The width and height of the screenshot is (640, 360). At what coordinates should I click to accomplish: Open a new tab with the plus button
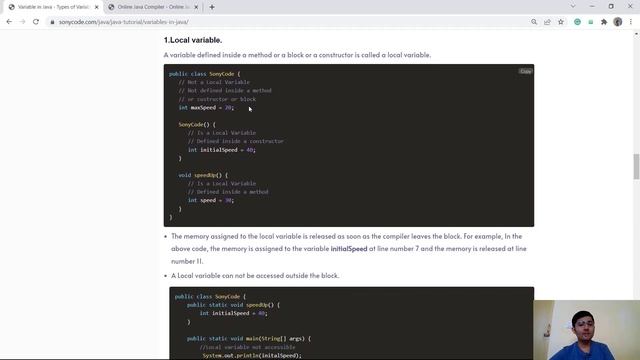212,7
